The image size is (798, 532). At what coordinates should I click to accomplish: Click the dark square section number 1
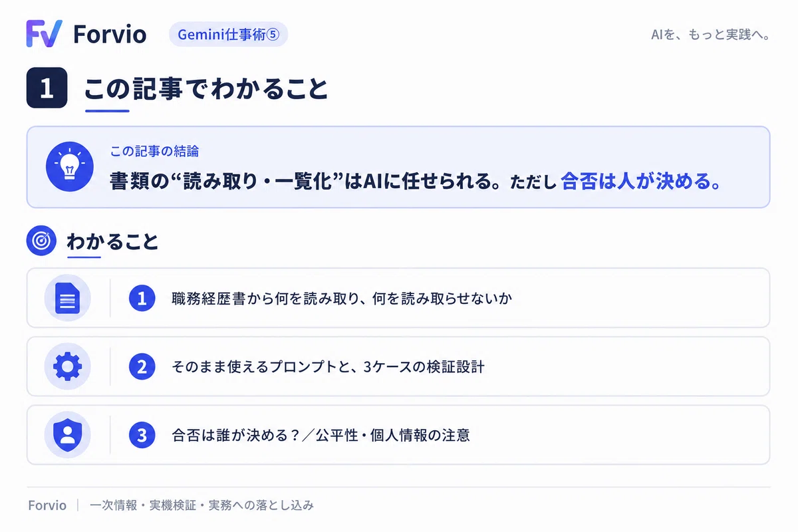point(47,88)
